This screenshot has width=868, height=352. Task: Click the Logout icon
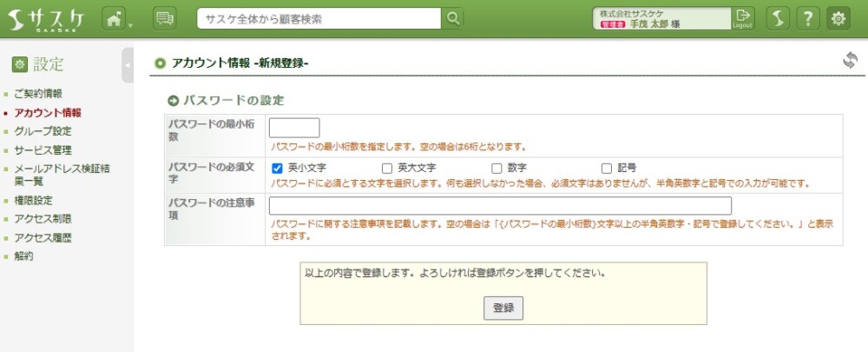(x=742, y=18)
